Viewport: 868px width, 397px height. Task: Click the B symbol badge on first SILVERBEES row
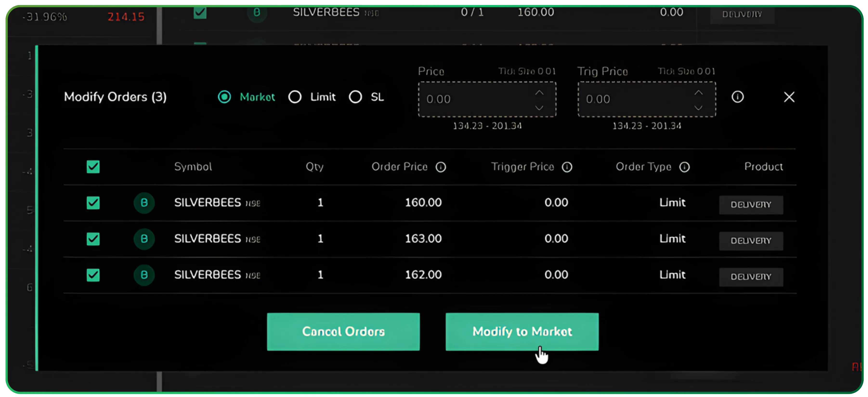(144, 203)
